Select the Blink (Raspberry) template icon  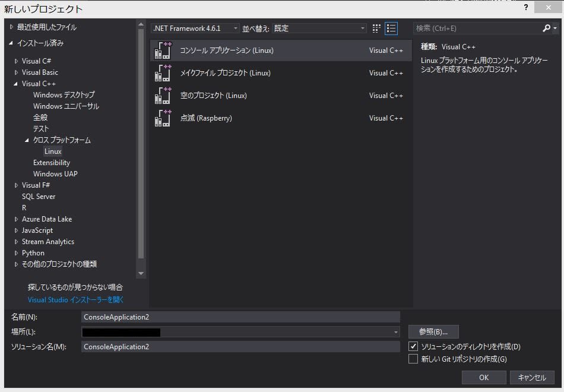163,118
